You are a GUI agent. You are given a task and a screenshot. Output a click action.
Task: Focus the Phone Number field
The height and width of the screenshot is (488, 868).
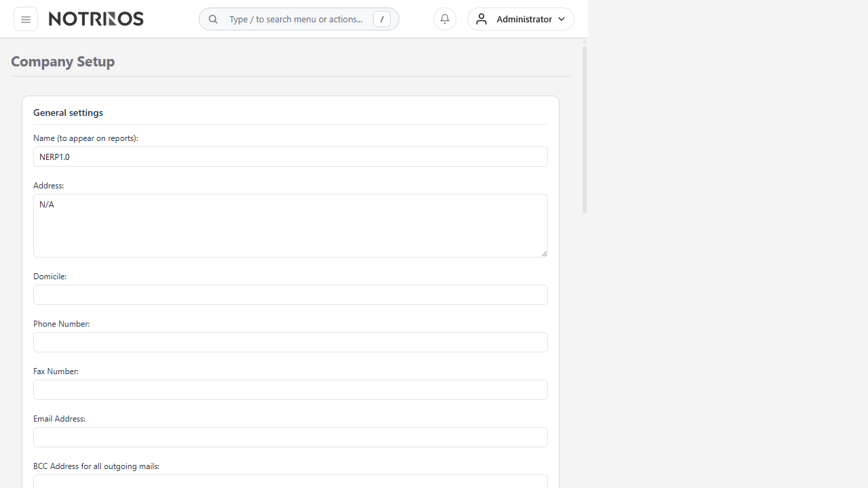click(x=290, y=342)
